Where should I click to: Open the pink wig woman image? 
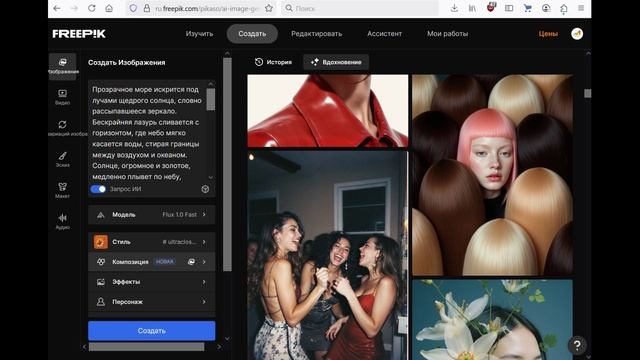pyautogui.click(x=492, y=175)
